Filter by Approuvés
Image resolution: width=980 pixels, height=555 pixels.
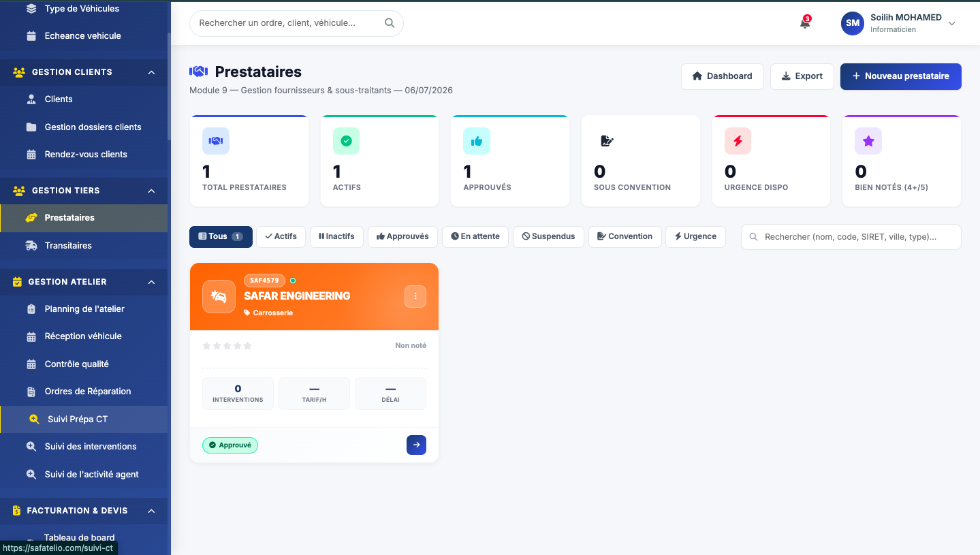click(x=402, y=236)
